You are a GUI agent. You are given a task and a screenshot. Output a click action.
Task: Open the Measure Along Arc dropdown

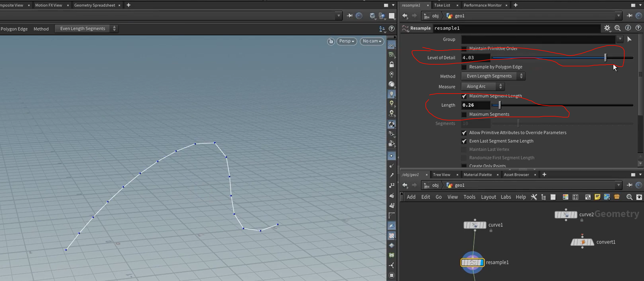[x=483, y=86]
